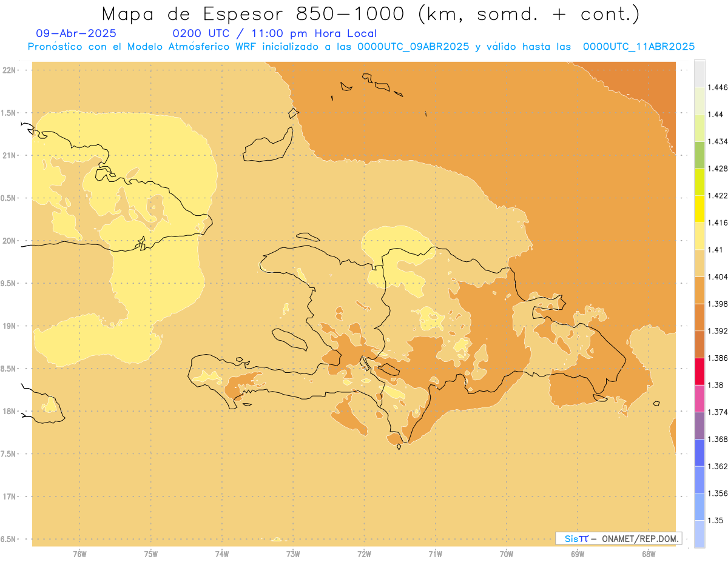Click the legend value '1.368'
The height and width of the screenshot is (562, 728).
tap(718, 440)
